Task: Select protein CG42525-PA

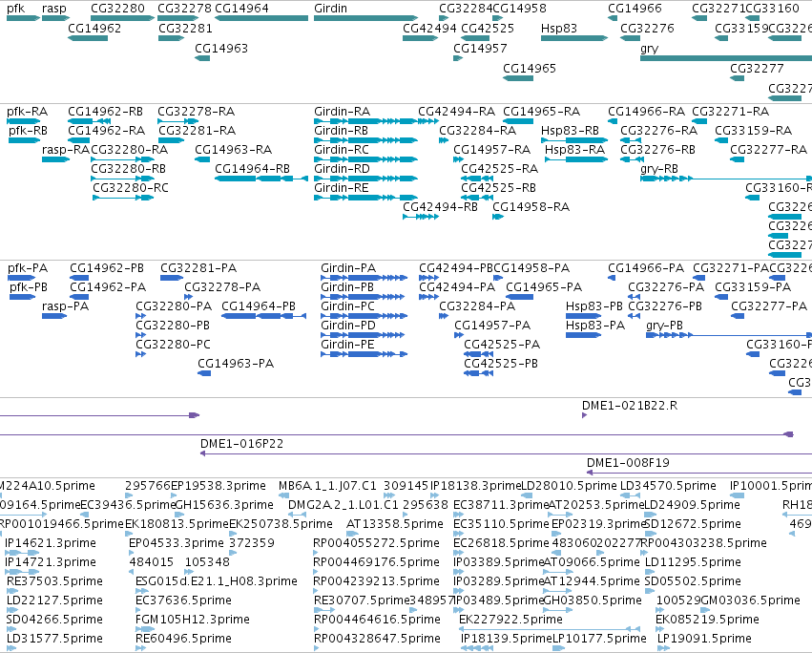Action: point(502,345)
